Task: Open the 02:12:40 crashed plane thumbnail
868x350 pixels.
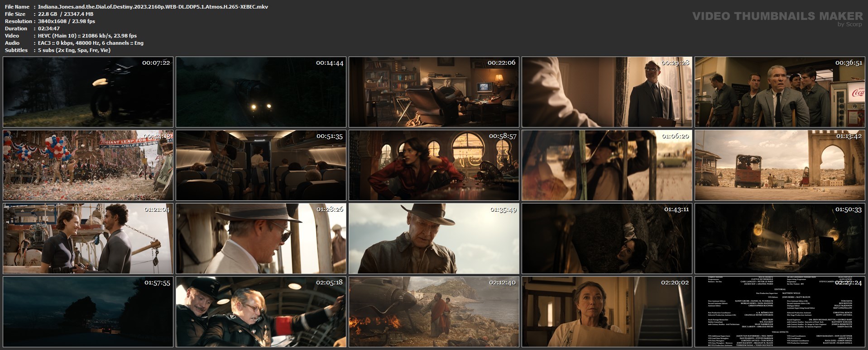Action: [x=434, y=312]
